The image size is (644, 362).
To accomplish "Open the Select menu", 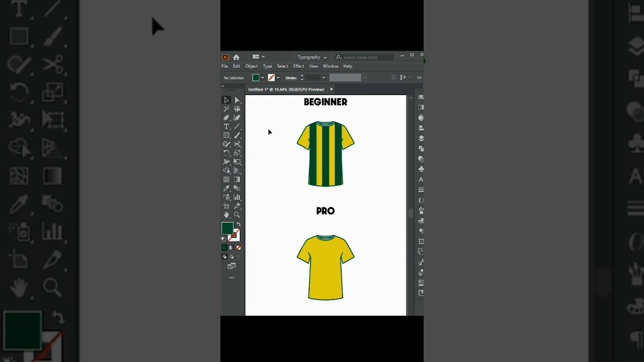I will pyautogui.click(x=283, y=66).
